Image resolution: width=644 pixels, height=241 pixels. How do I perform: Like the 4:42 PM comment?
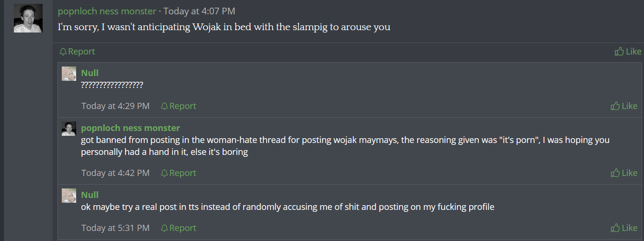[x=624, y=173]
